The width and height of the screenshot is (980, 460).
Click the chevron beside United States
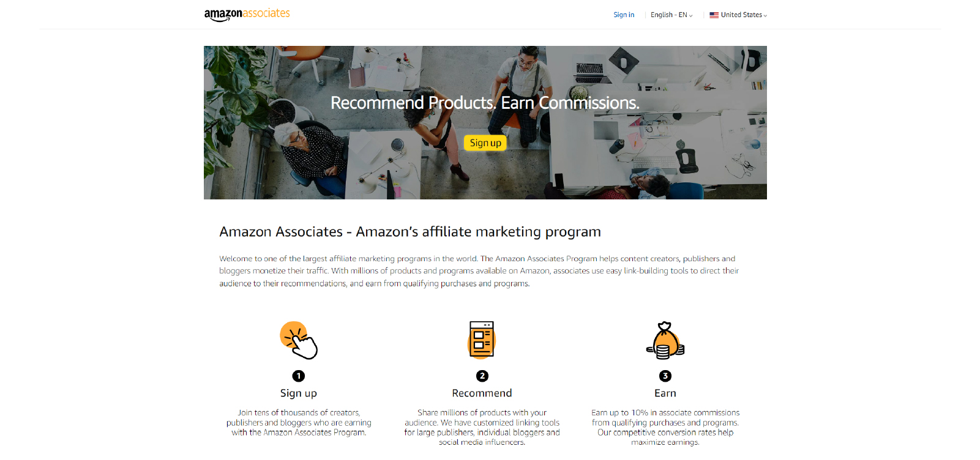(x=765, y=16)
